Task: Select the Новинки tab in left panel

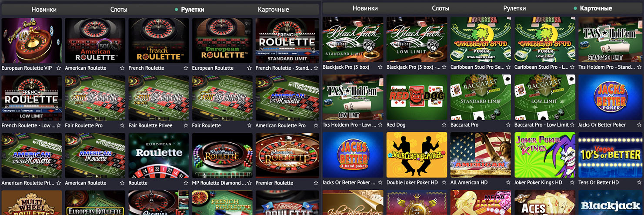Action: pos(44,9)
